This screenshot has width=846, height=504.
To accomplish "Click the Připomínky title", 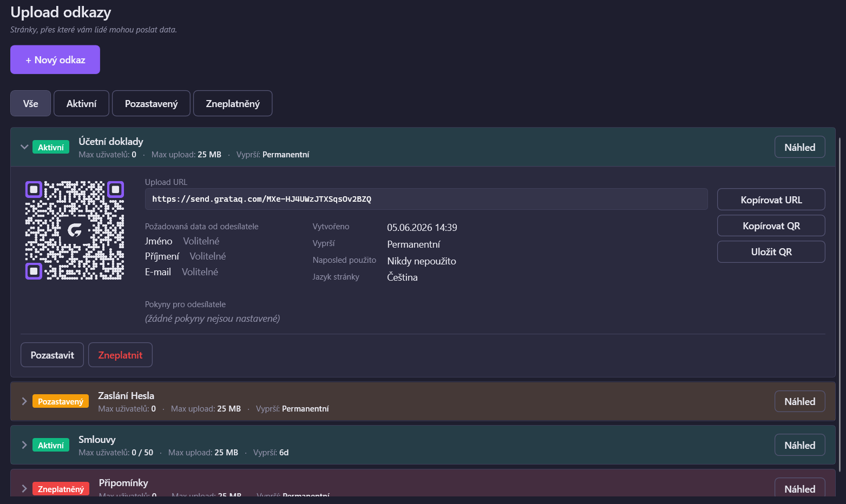I will click(x=123, y=482).
